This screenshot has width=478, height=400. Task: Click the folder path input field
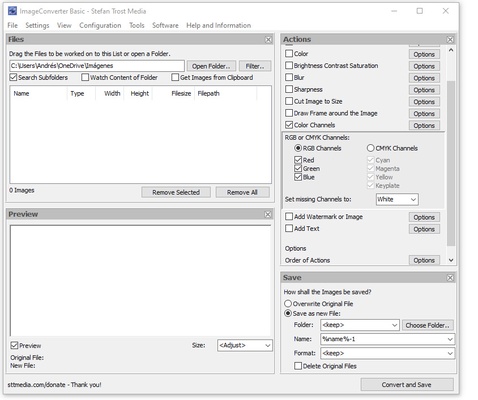click(x=97, y=66)
